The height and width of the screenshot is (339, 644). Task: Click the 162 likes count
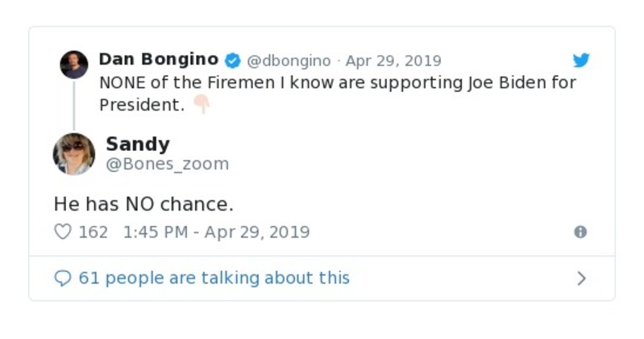pyautogui.click(x=93, y=232)
